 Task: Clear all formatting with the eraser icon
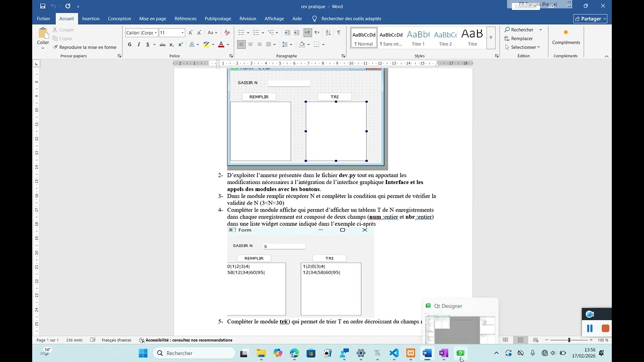(x=227, y=33)
